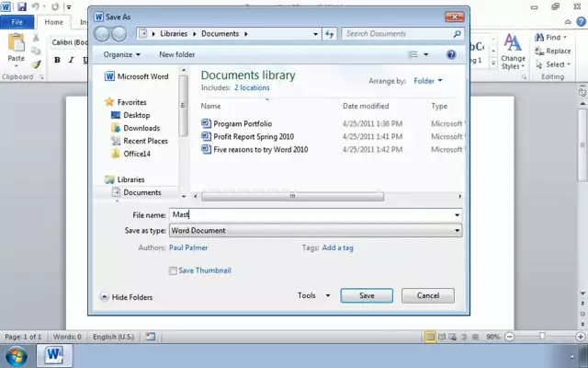Click the Paul Palmer author name
The image size is (588, 368).
coord(188,247)
